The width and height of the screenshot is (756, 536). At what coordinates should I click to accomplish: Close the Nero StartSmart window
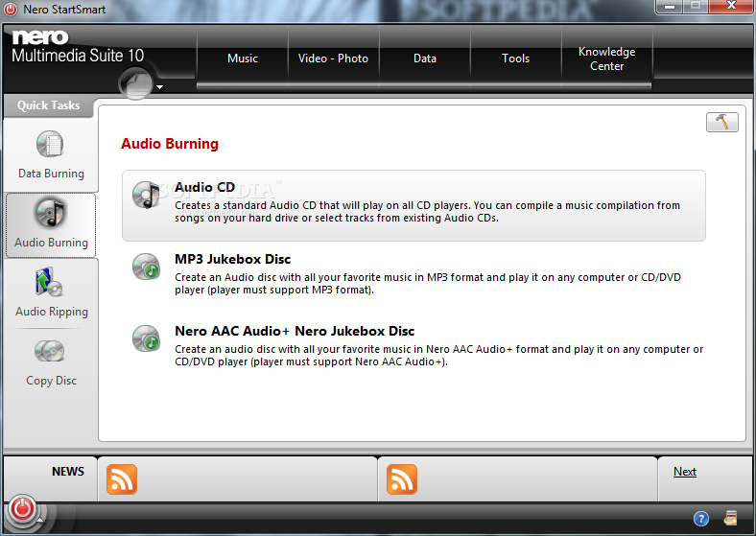[x=730, y=6]
